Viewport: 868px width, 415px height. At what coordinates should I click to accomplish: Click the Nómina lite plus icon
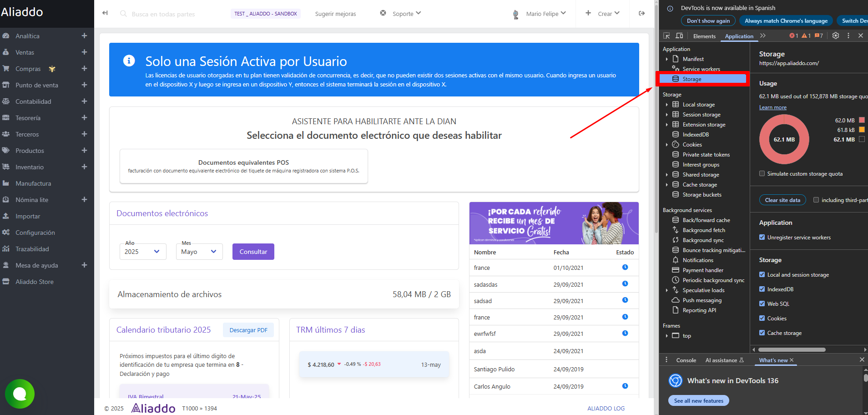(x=84, y=199)
